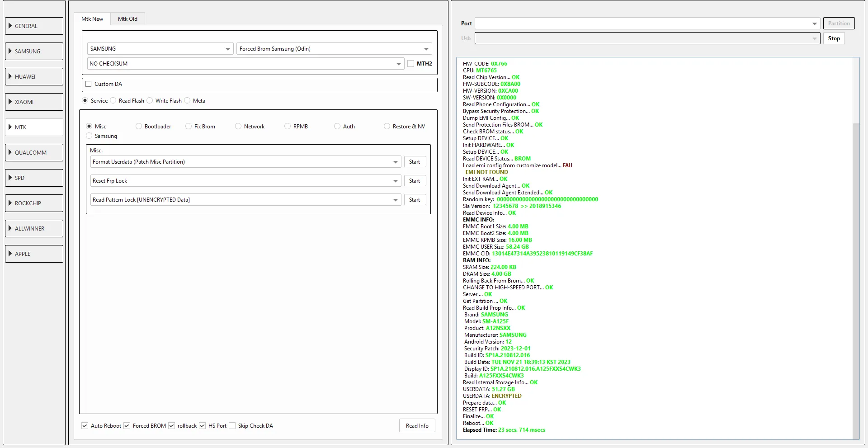Open the SAMSUNG brand dropdown

(228, 49)
